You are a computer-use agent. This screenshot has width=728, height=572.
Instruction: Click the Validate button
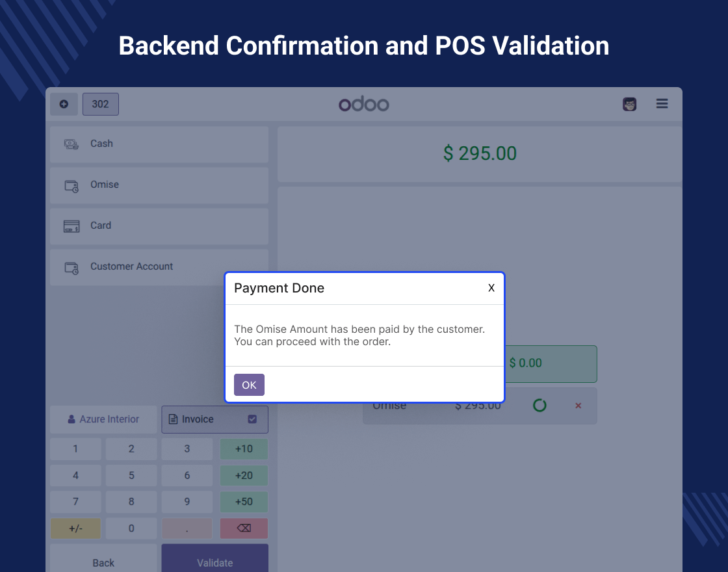pyautogui.click(x=214, y=560)
